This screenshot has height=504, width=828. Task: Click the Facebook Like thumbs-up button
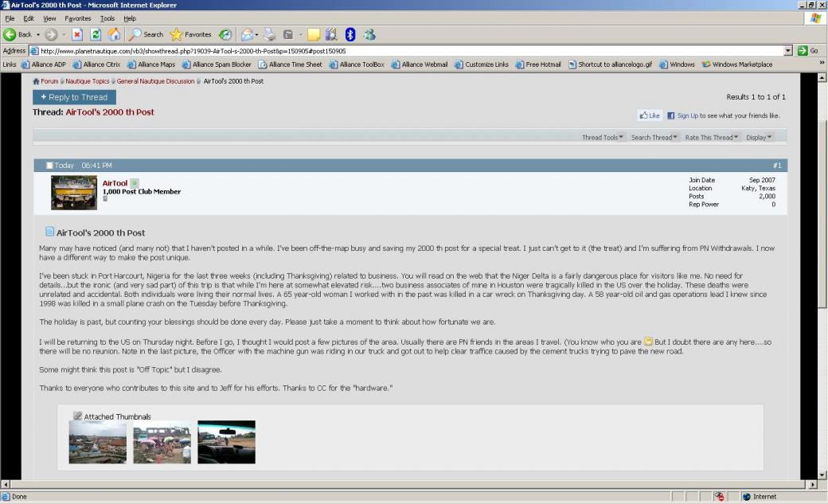650,115
